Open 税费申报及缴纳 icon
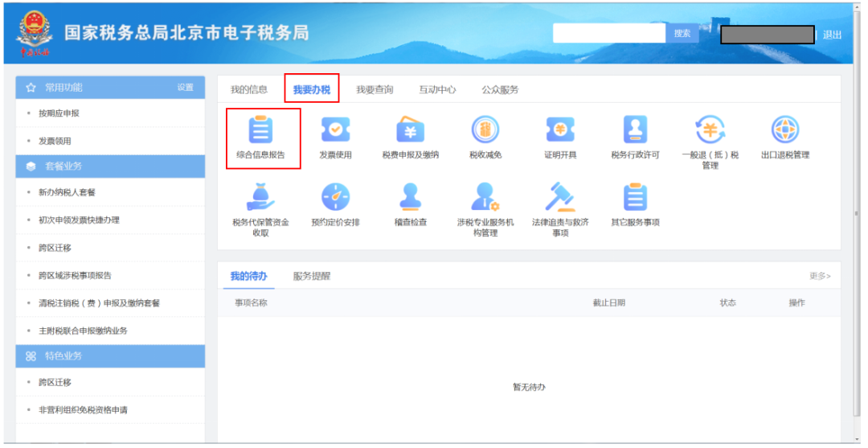 [x=410, y=129]
